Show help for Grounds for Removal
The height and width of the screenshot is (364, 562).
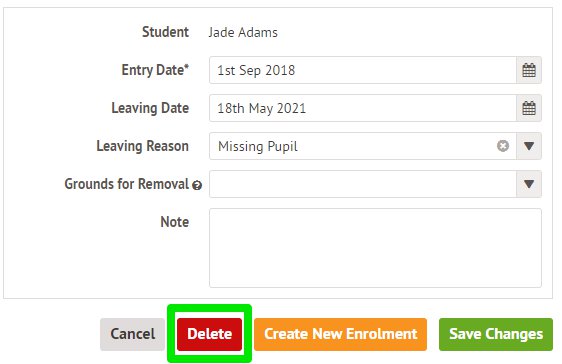tap(197, 185)
